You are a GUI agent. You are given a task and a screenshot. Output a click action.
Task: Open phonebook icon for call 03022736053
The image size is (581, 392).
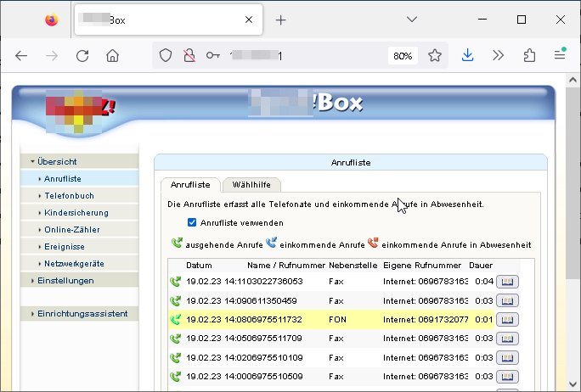coord(507,282)
